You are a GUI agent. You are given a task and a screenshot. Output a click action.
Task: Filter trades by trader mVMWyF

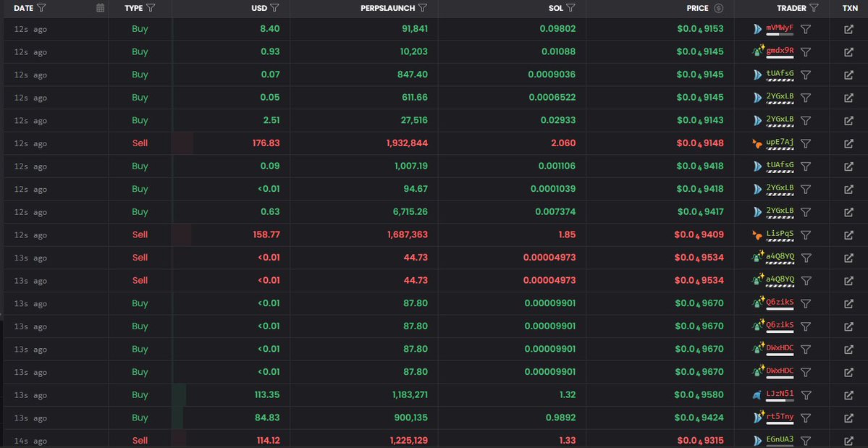tap(806, 29)
